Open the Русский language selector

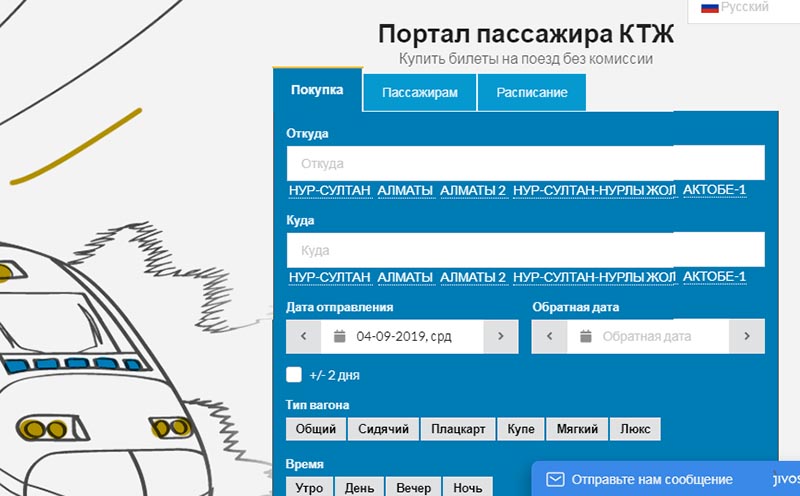pyautogui.click(x=744, y=7)
